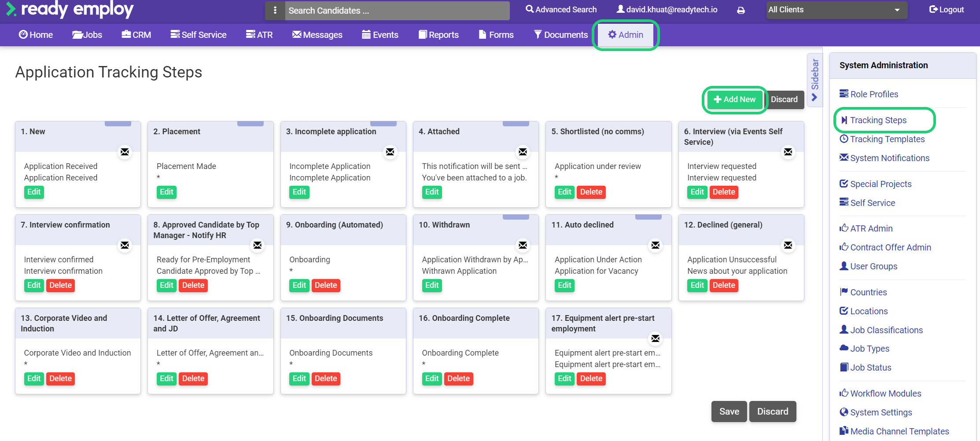Click the Advanced Search magnifier icon
This screenshot has height=441, width=980.
click(x=529, y=9)
